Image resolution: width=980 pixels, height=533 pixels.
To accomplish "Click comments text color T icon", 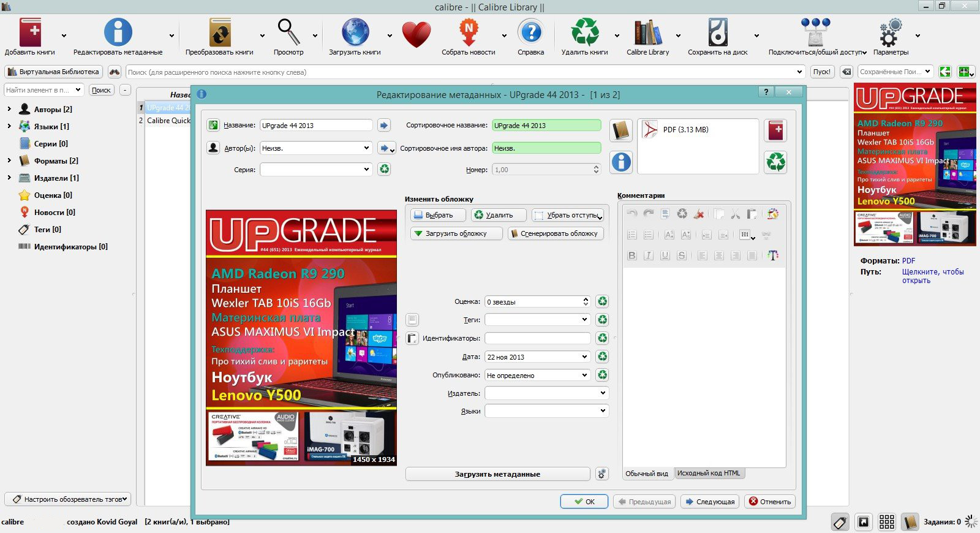I will 773,255.
